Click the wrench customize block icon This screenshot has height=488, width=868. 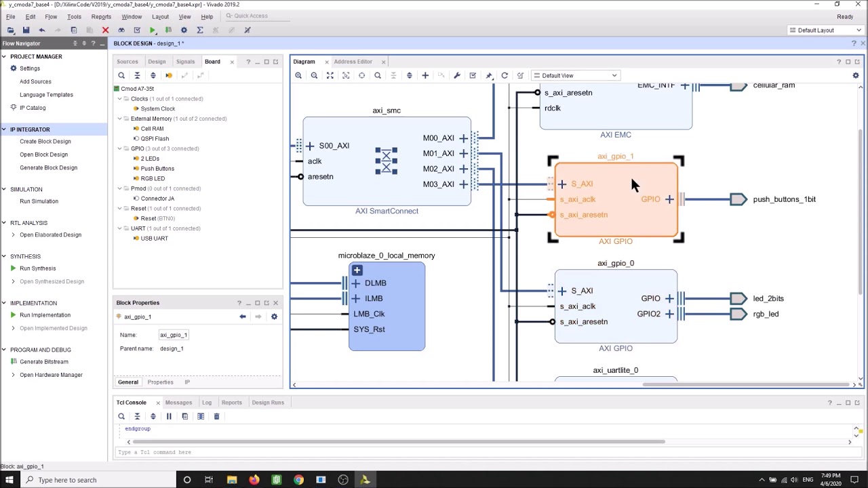click(457, 75)
